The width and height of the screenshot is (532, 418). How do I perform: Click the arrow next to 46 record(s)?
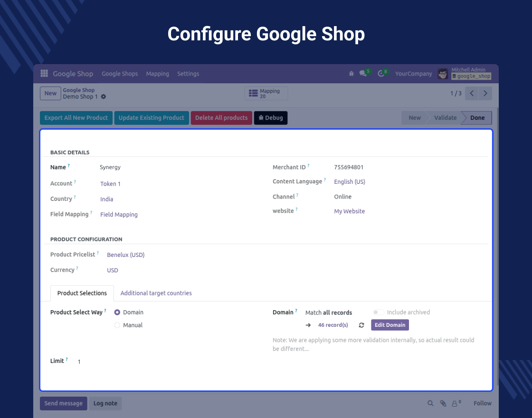308,325
